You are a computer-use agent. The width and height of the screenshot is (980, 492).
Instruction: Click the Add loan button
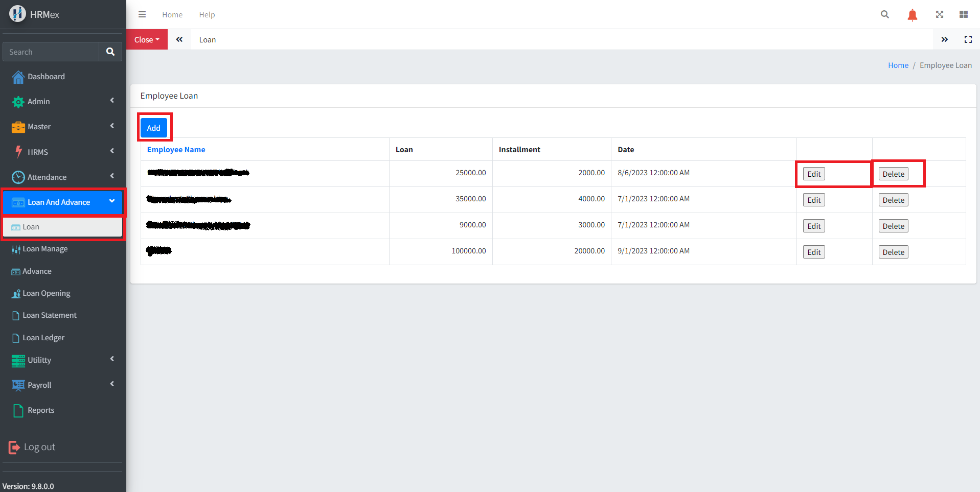point(154,128)
